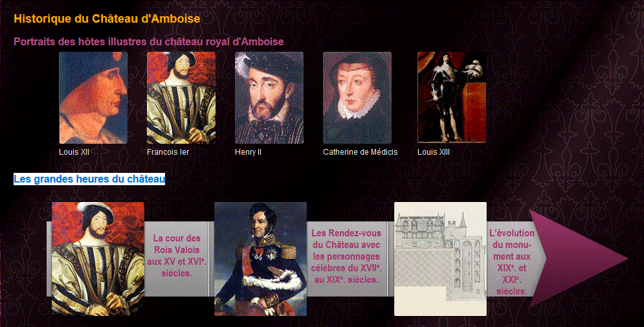Open the Catherine de Médicis portrait
Viewport: 644px width, 327px height.
357,98
